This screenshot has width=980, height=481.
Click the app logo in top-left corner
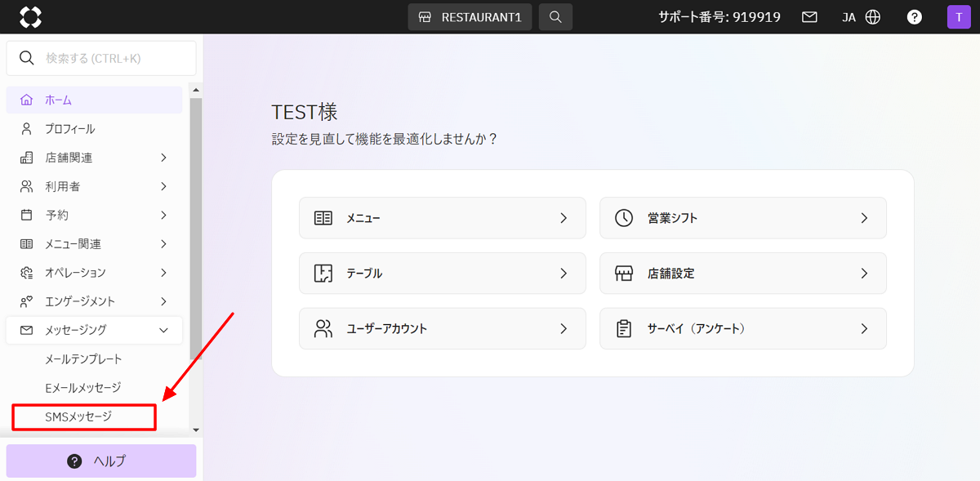point(30,16)
